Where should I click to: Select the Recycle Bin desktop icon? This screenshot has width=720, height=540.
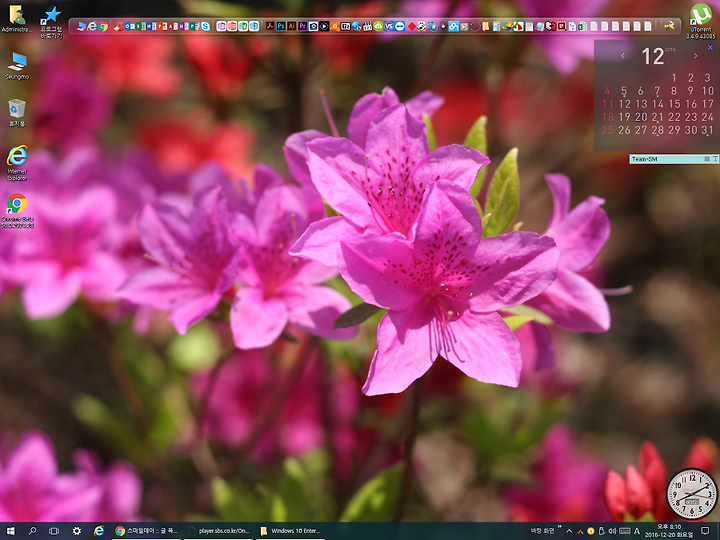click(x=17, y=113)
